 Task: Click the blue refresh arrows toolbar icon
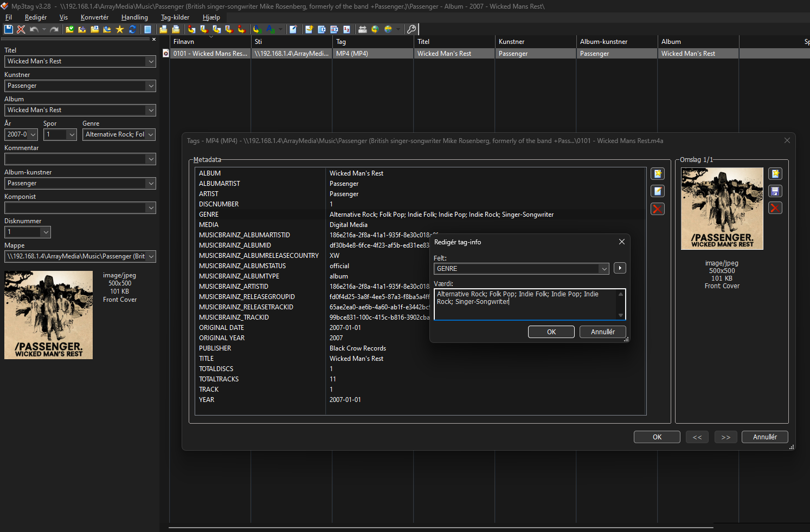coord(132,29)
